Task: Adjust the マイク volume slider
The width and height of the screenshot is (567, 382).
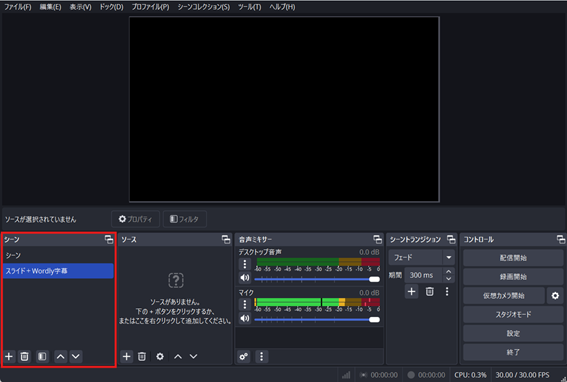Action: (x=317, y=320)
